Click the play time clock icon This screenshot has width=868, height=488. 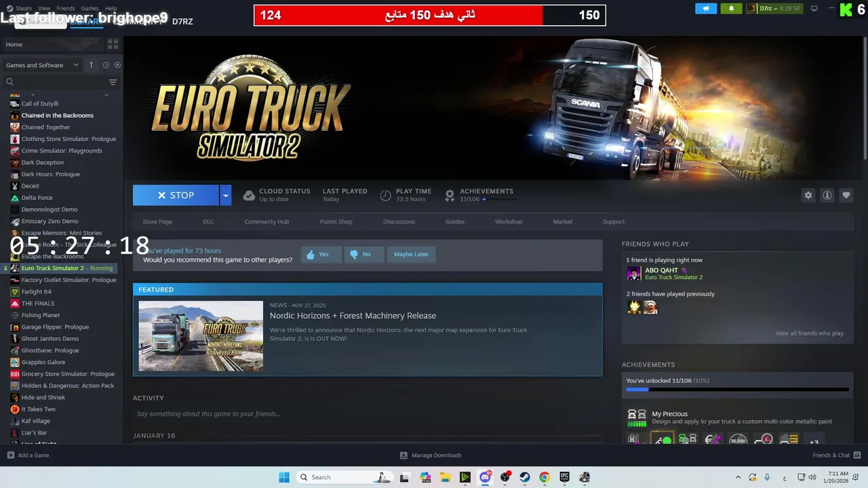385,195
